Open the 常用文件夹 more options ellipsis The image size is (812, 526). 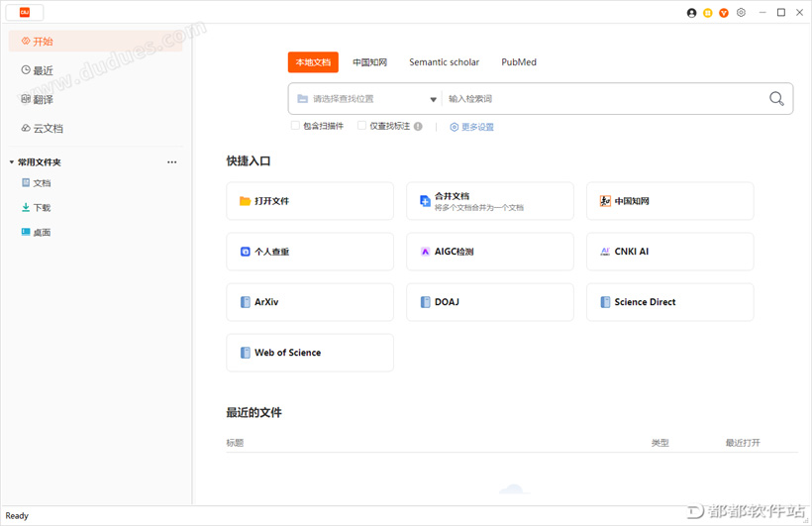[172, 162]
